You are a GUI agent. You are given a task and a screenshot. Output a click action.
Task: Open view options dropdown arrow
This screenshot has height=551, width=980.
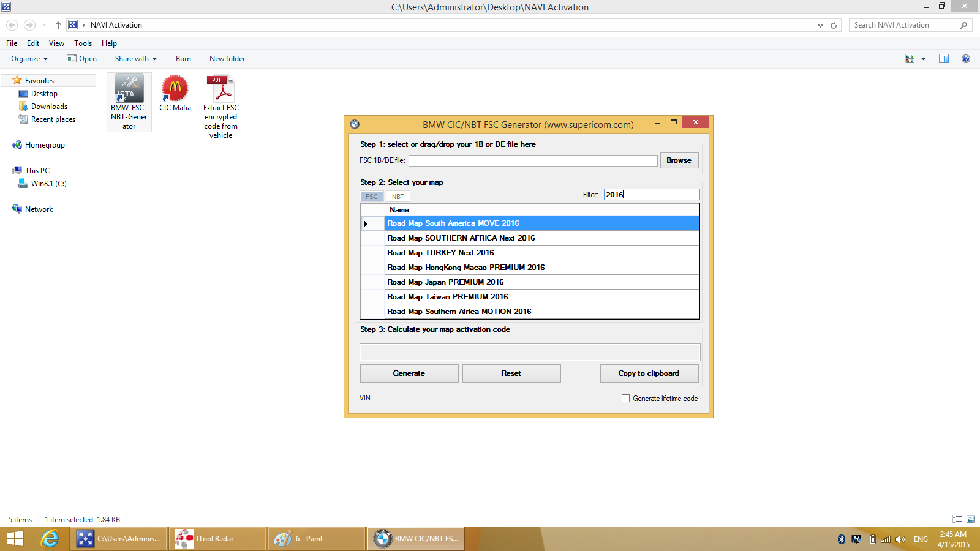(x=923, y=59)
